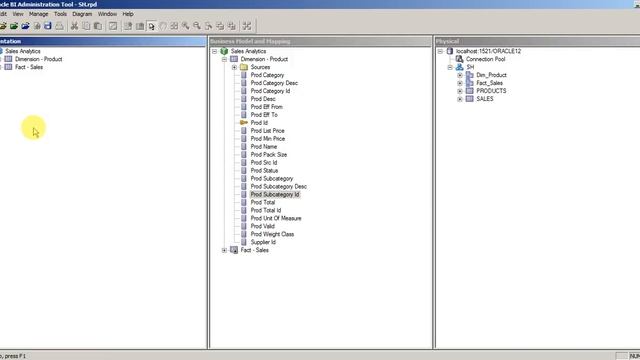The width and height of the screenshot is (640, 360).
Task: Click the green Sales Analytics business model cube icon
Action: (x=224, y=51)
